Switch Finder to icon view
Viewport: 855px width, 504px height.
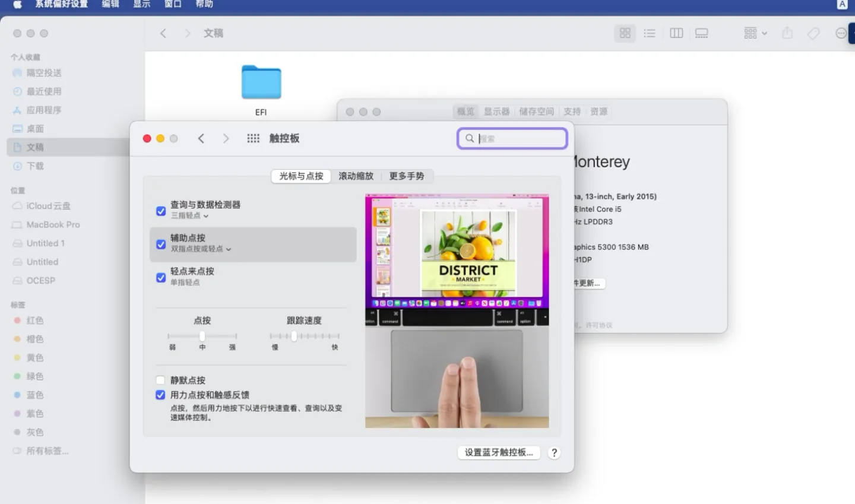point(624,33)
